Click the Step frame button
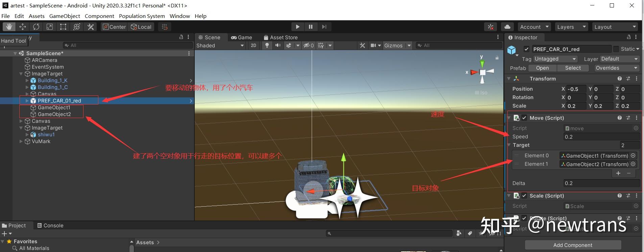Image resolution: width=644 pixels, height=252 pixels. [x=324, y=27]
